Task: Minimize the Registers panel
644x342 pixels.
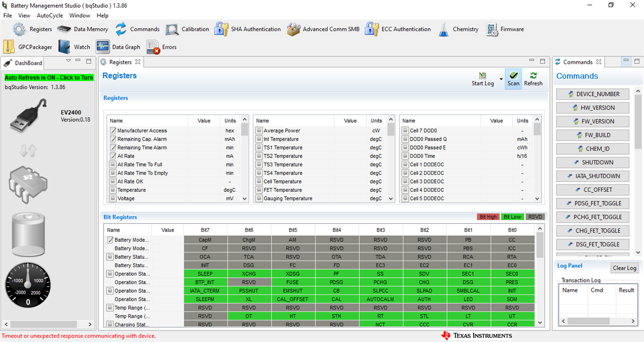Action: [x=532, y=61]
